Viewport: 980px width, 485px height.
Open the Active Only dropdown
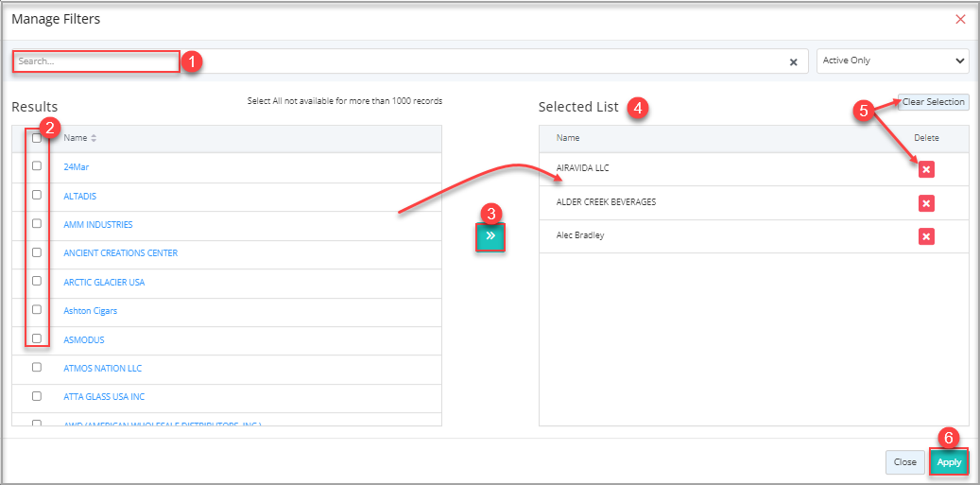894,61
